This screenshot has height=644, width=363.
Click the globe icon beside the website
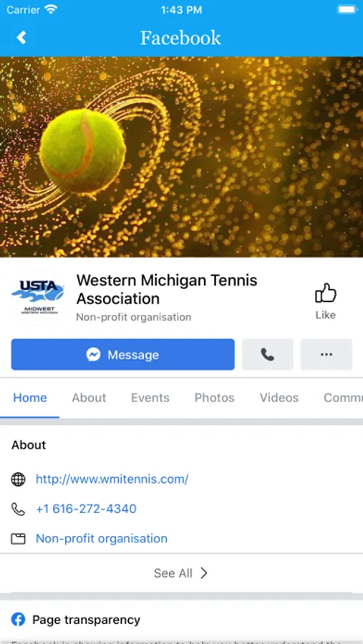18,479
